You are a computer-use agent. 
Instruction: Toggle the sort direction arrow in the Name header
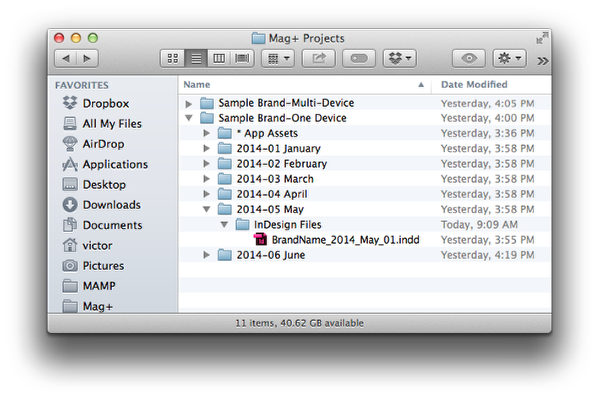tap(421, 85)
